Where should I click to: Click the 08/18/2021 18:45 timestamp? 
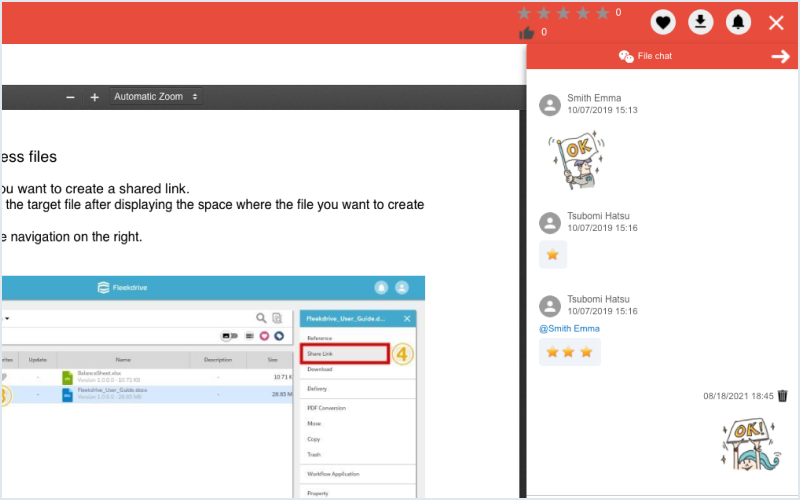point(738,396)
